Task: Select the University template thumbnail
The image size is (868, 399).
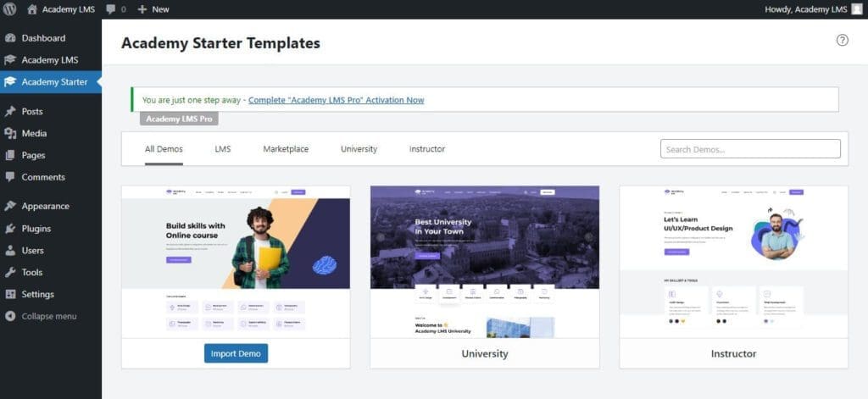Action: click(484, 261)
